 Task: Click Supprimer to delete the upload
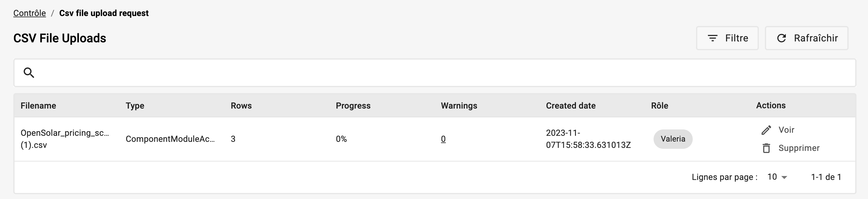point(799,148)
